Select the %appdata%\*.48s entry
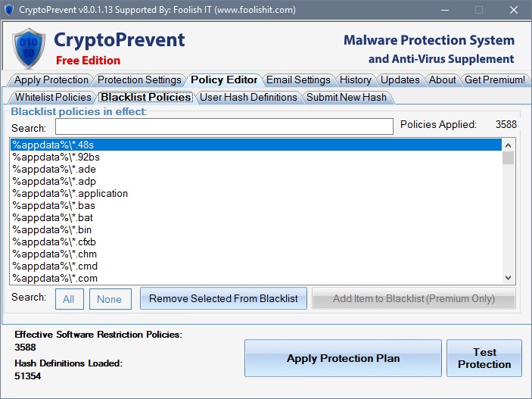Screen dimensions: 532x399 pyautogui.click(x=256, y=145)
